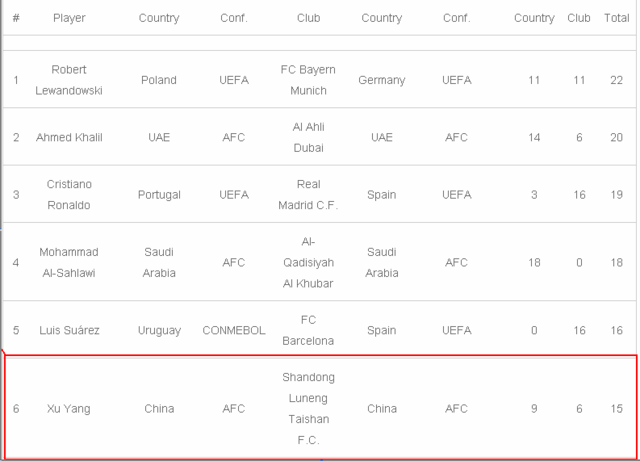Select the Real Madrid C.F. club
This screenshot has height=461, width=640.
[308, 193]
